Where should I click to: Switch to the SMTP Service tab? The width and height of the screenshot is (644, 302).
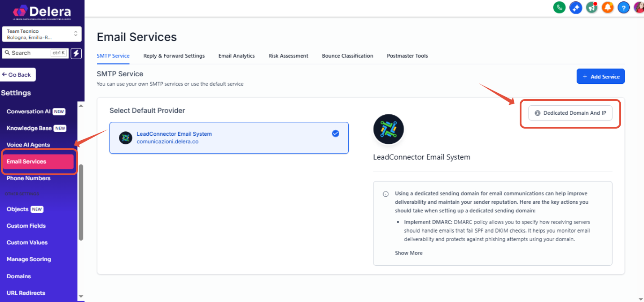tap(113, 56)
